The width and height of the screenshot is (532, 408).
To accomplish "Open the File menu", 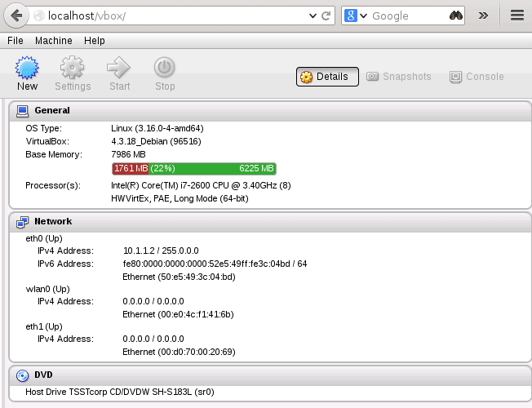I will click(16, 41).
